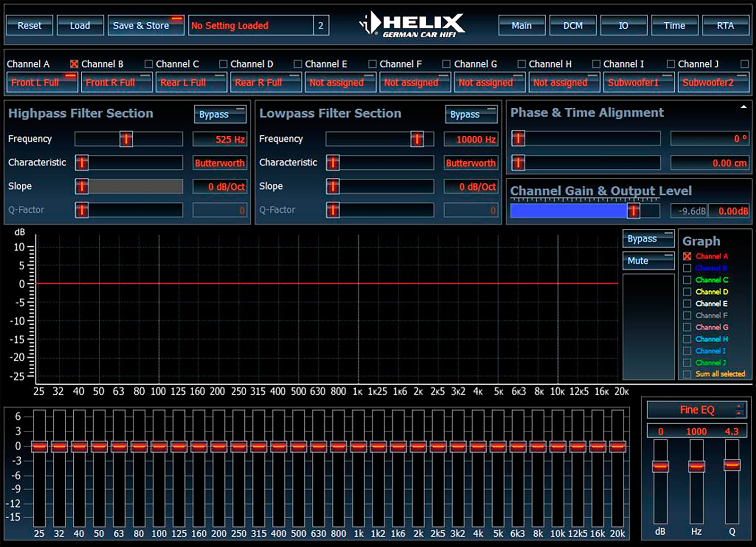Bypass the Lowpass Filter Section
Screen dimensions: 756x547
click(471, 114)
